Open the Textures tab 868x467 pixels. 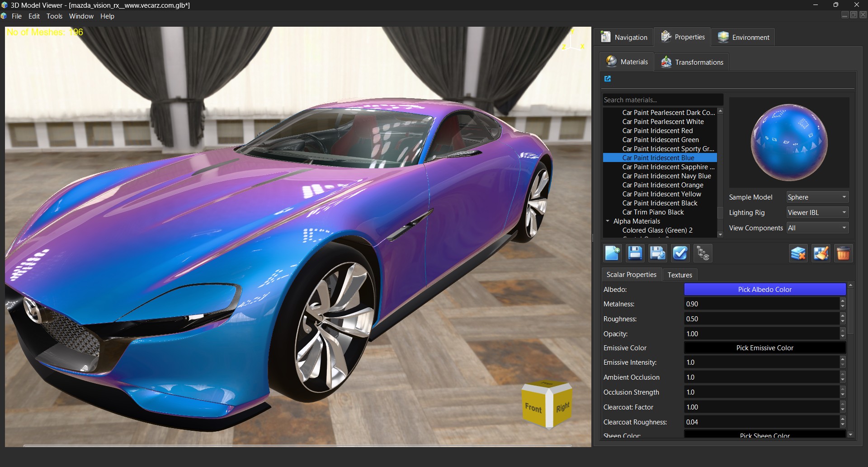(679, 275)
